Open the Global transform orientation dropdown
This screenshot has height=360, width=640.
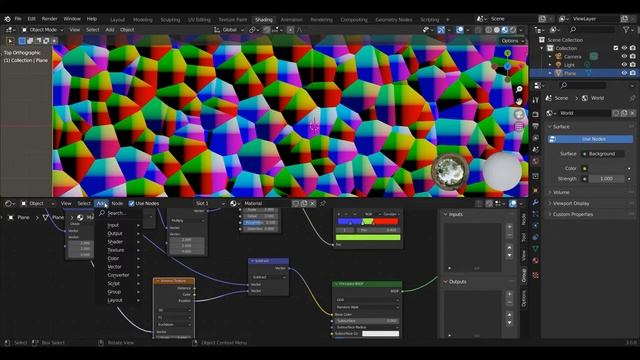point(229,30)
